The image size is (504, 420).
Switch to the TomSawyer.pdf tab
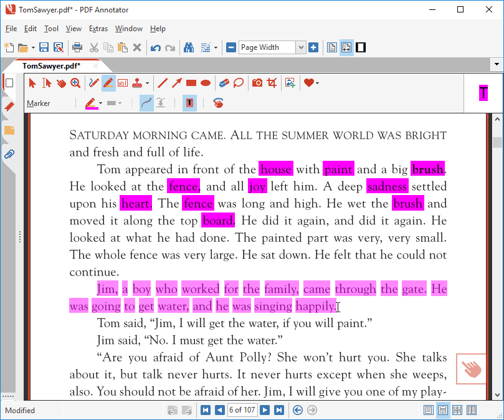(x=52, y=66)
